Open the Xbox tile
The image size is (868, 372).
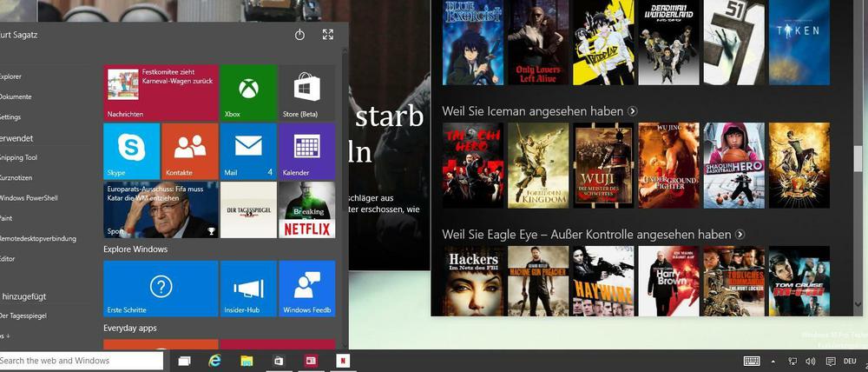click(x=248, y=93)
